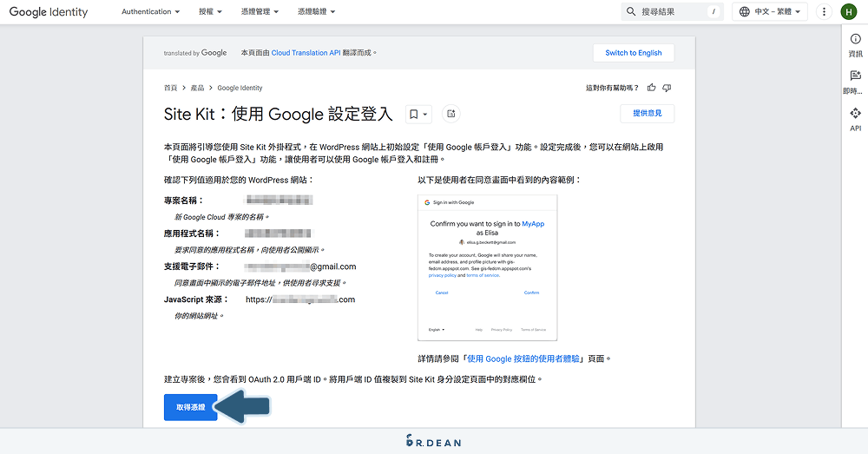Go to 首頁 breadcrumb

[x=170, y=88]
